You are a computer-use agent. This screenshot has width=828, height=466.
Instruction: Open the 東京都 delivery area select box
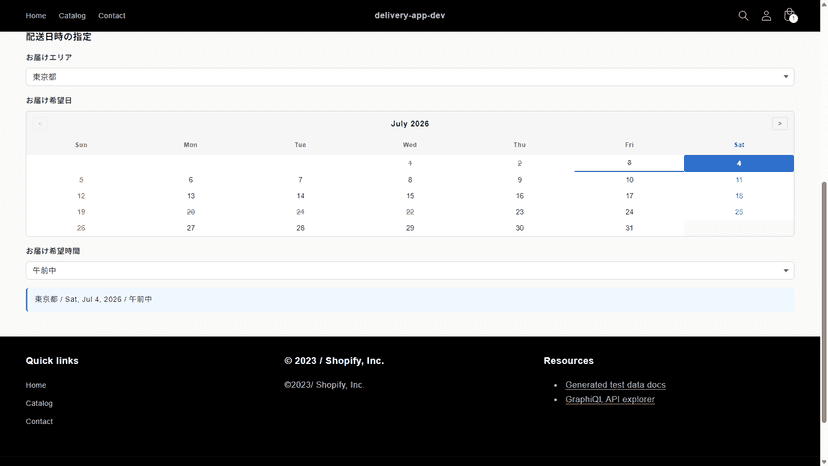pos(410,77)
